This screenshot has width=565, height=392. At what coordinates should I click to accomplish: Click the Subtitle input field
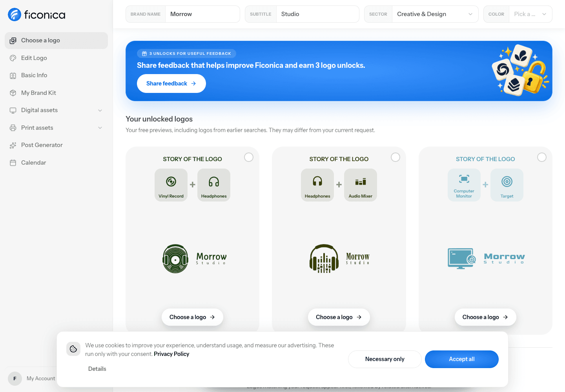click(318, 14)
